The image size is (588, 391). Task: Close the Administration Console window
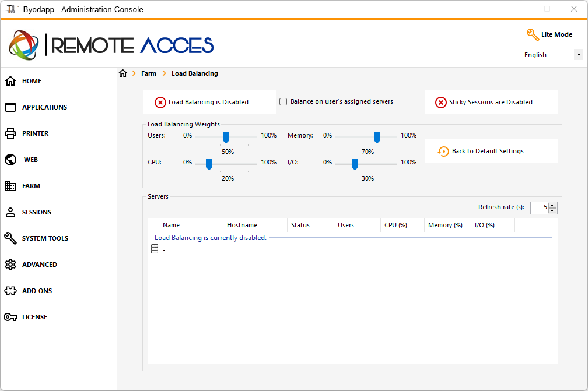(574, 9)
